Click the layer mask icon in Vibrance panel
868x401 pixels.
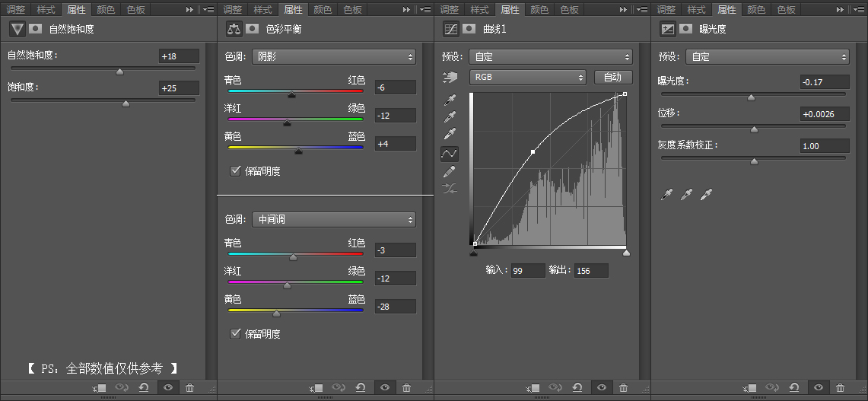pyautogui.click(x=36, y=29)
